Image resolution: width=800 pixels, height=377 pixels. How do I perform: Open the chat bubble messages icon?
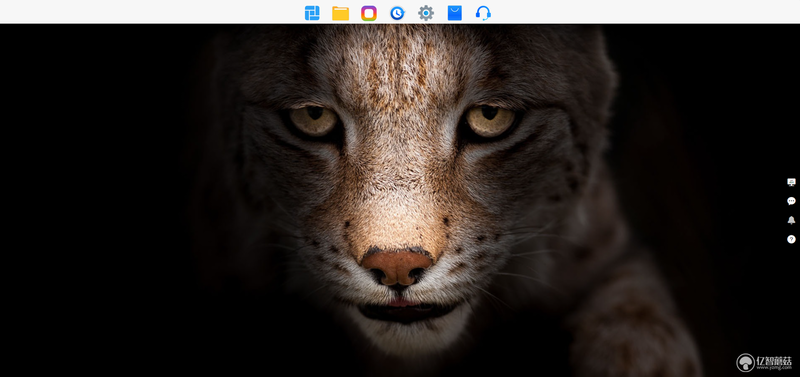click(791, 201)
